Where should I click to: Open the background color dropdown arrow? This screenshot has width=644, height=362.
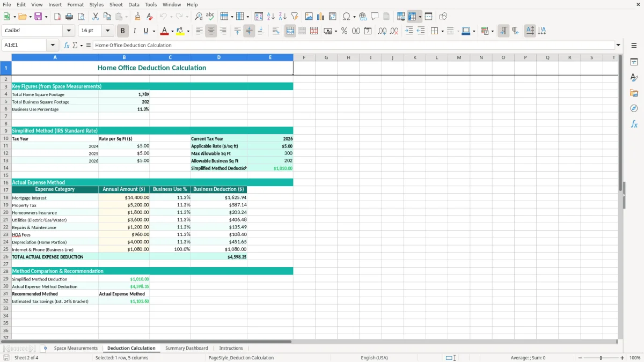pyautogui.click(x=188, y=31)
